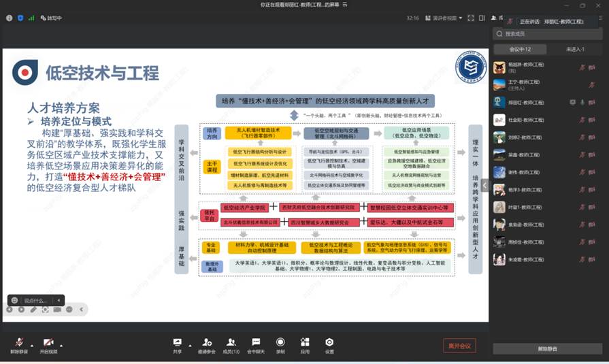Open the Share screen (共享) option
The image size is (609, 364).
pos(177,345)
